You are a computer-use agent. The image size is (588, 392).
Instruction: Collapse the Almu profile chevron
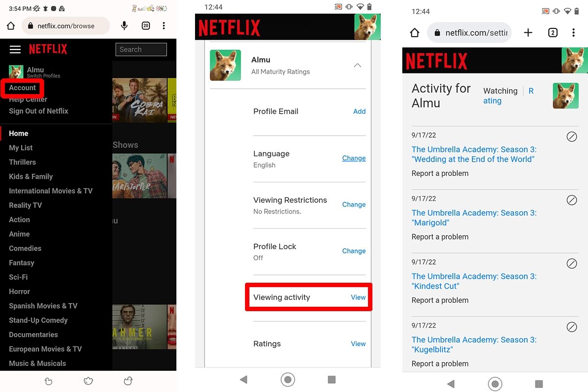(358, 65)
